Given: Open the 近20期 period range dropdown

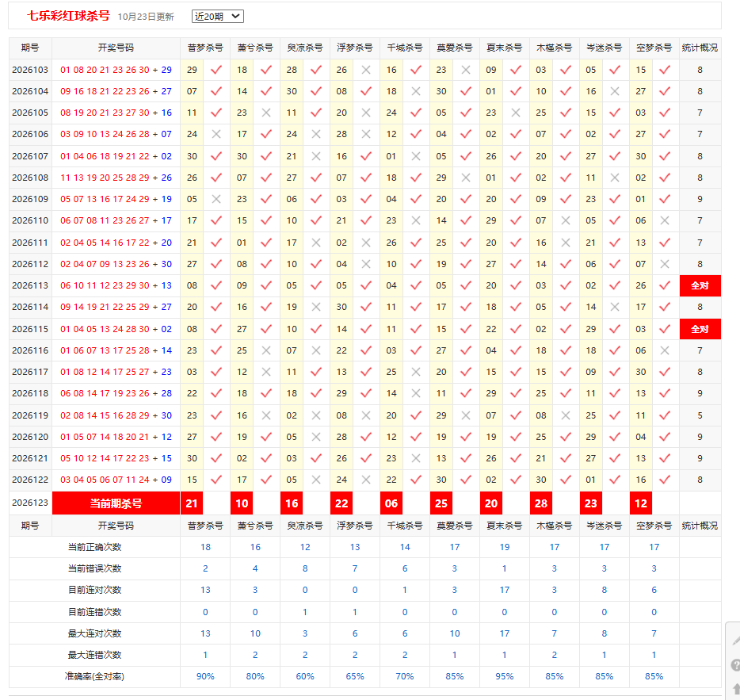Looking at the screenshot, I should pos(218,17).
